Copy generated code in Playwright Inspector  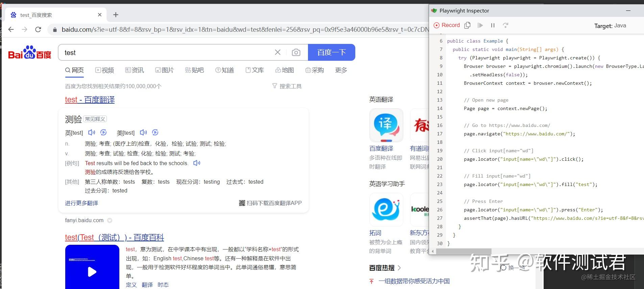pyautogui.click(x=468, y=25)
